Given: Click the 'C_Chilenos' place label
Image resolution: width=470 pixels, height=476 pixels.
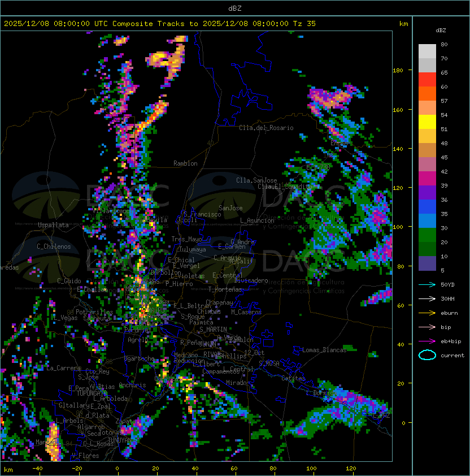Looking at the screenshot, I should coord(54,246).
